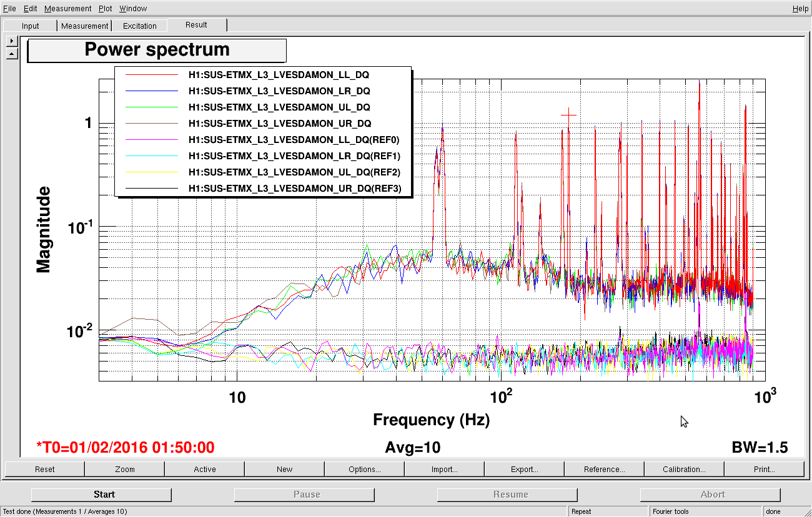
Task: Click the Power spectrum plot title
Action: pos(157,50)
